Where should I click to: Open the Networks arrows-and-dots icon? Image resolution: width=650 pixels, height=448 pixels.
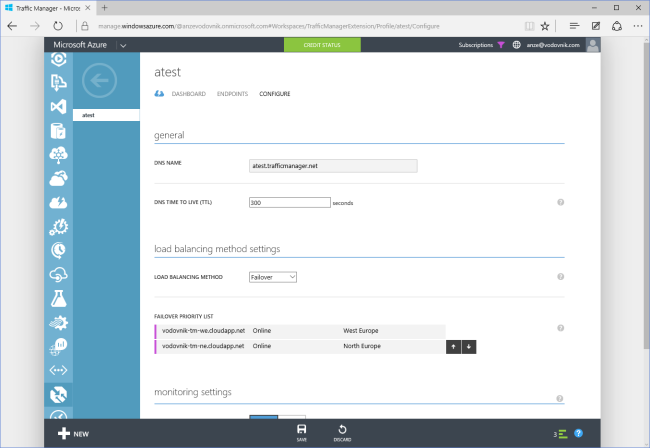(x=58, y=370)
